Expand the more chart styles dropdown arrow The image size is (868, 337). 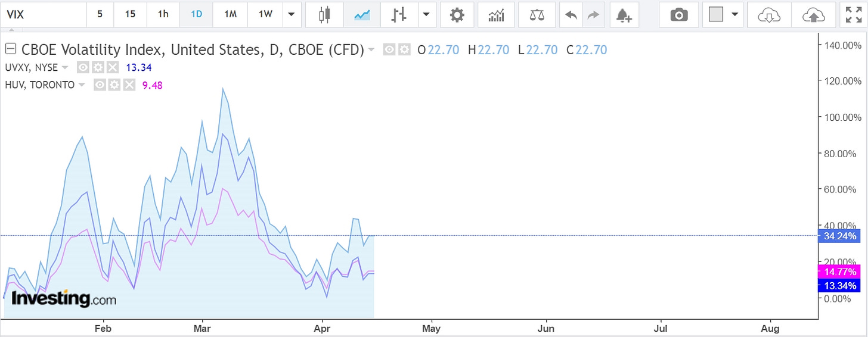pyautogui.click(x=427, y=14)
